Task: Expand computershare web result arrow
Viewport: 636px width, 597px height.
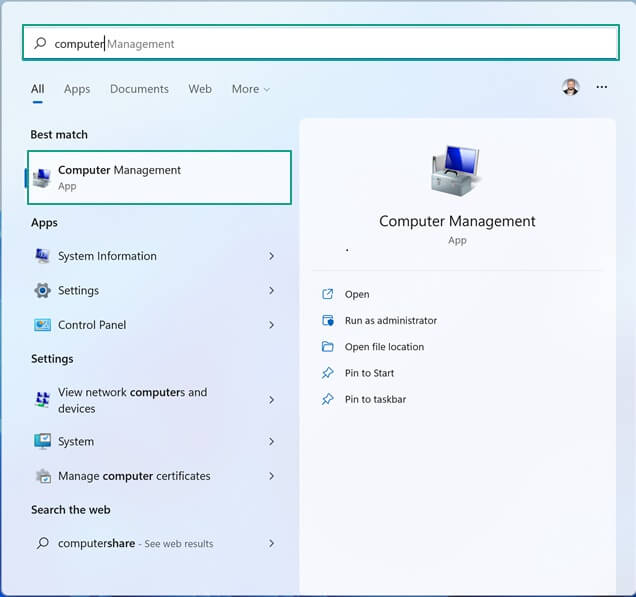Action: pyautogui.click(x=271, y=543)
